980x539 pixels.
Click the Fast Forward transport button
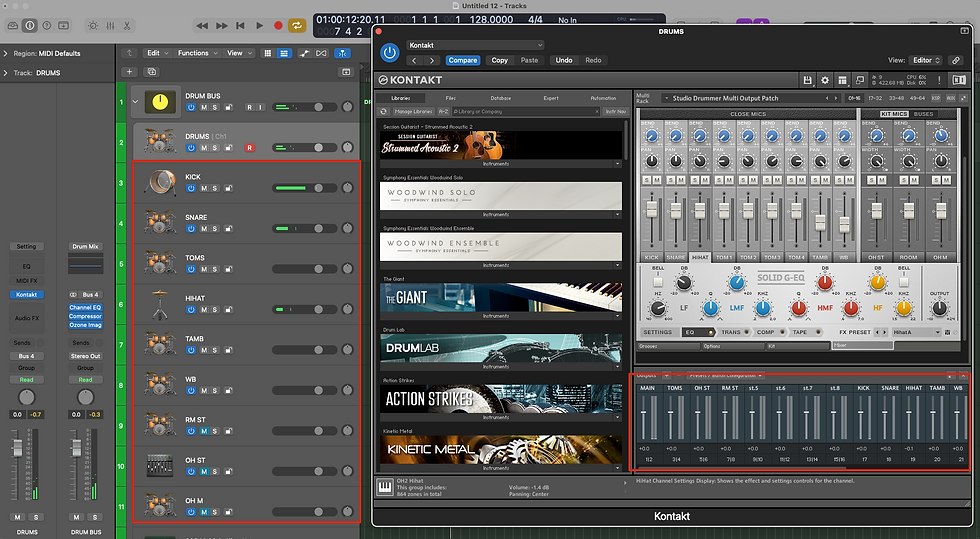[x=222, y=26]
